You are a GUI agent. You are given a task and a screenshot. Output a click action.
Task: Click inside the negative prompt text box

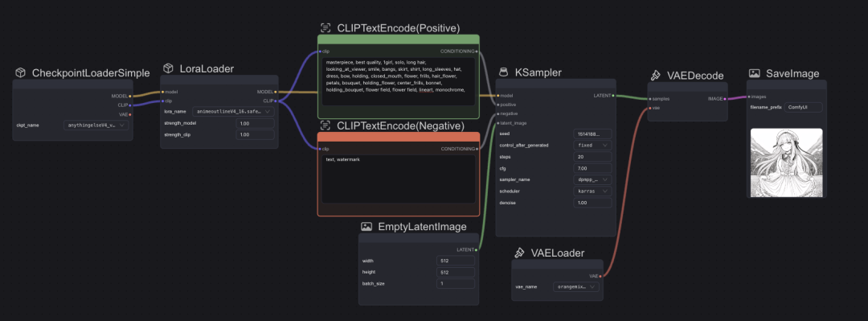(x=399, y=179)
